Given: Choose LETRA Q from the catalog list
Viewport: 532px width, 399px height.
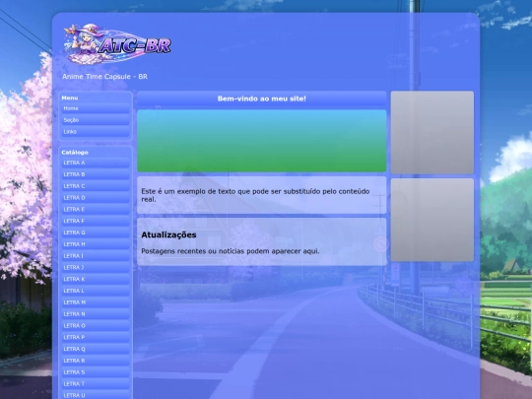Looking at the screenshot, I should coord(96,349).
